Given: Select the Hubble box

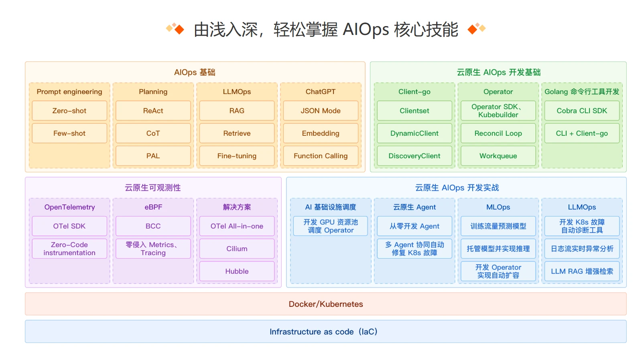Looking at the screenshot, I should (237, 271).
